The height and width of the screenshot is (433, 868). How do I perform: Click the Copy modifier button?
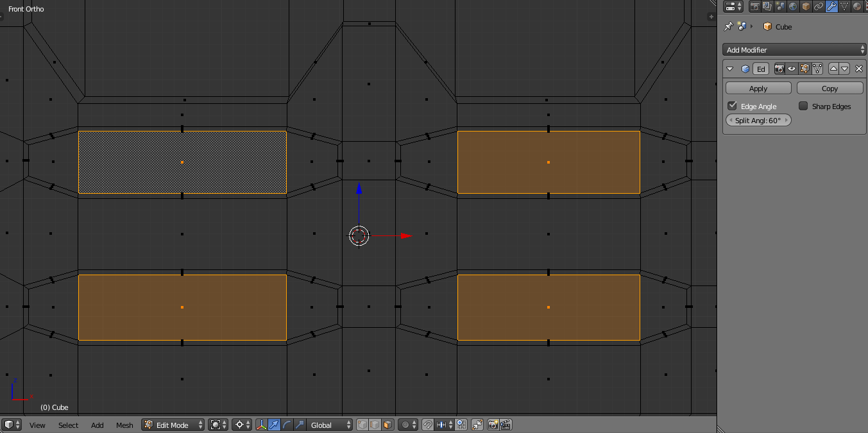click(830, 89)
